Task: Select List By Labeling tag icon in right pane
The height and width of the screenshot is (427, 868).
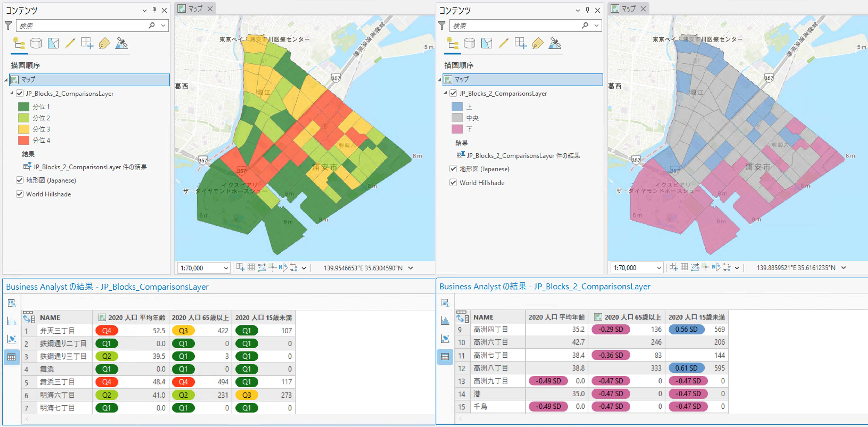Action: [537, 43]
